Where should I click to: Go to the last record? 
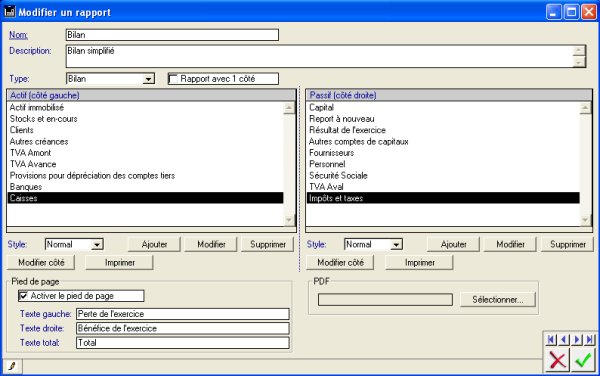coord(590,339)
